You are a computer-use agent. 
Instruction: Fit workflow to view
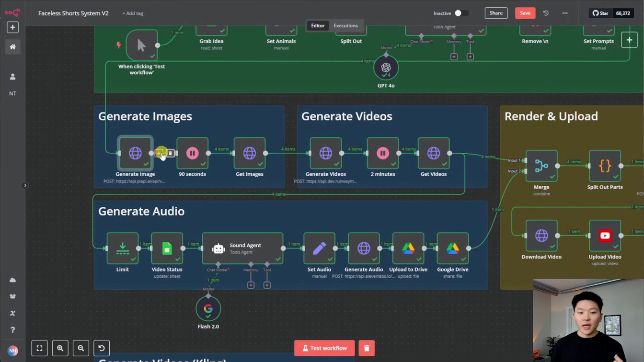[40, 348]
